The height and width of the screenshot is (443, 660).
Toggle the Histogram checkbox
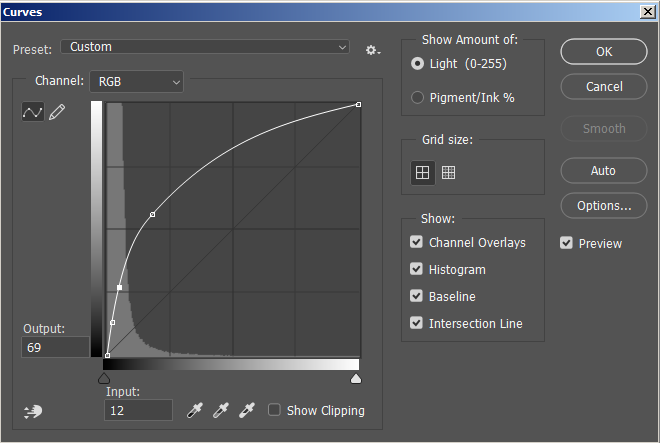pos(416,269)
